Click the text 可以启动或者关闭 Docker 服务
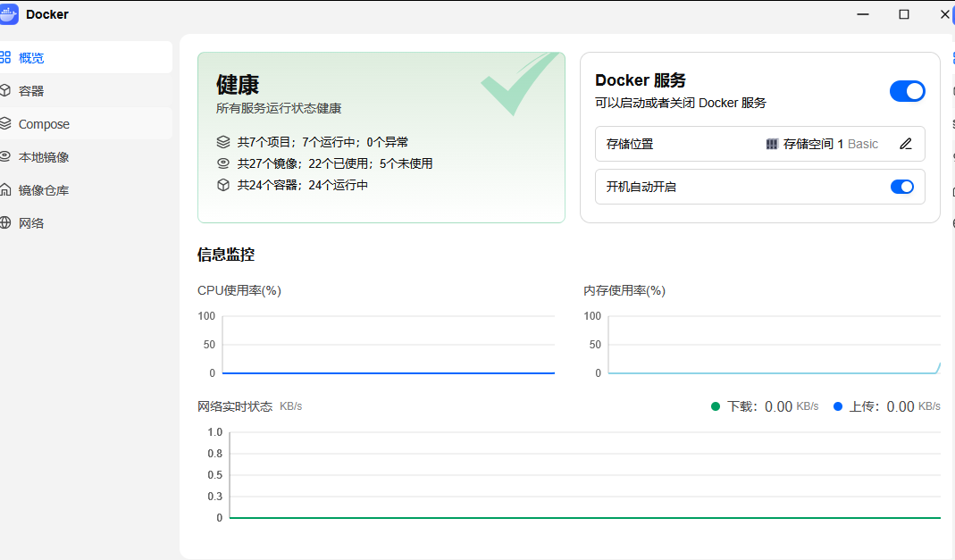 [x=681, y=103]
